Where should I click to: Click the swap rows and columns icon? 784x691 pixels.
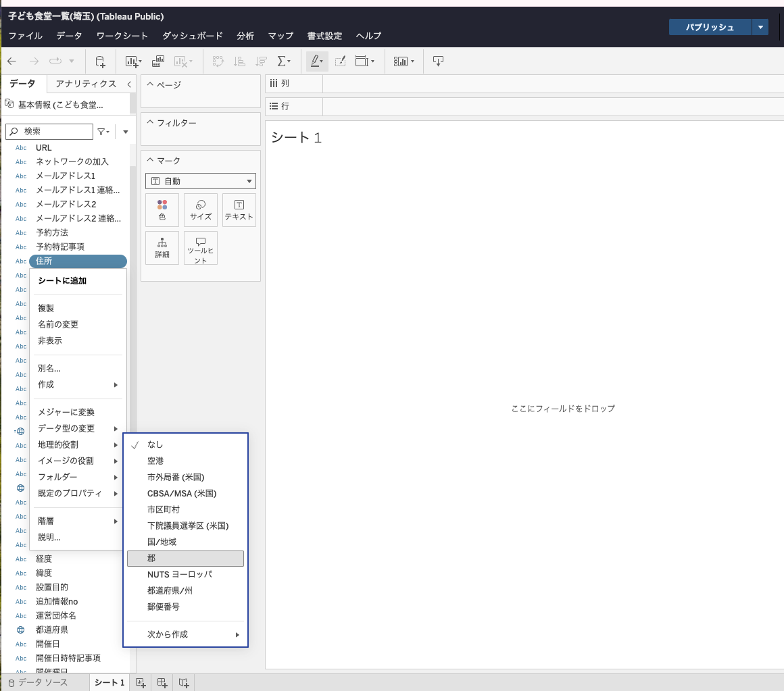click(x=218, y=61)
